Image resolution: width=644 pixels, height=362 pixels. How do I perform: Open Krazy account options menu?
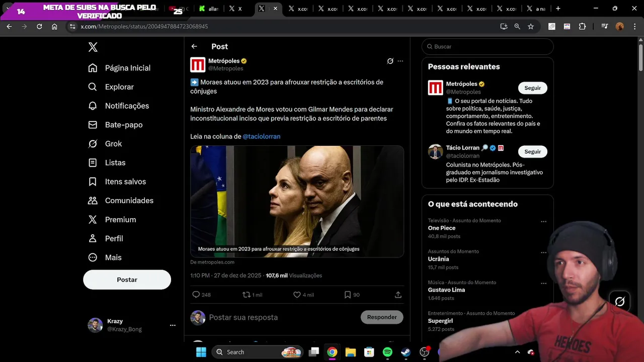tap(173, 325)
